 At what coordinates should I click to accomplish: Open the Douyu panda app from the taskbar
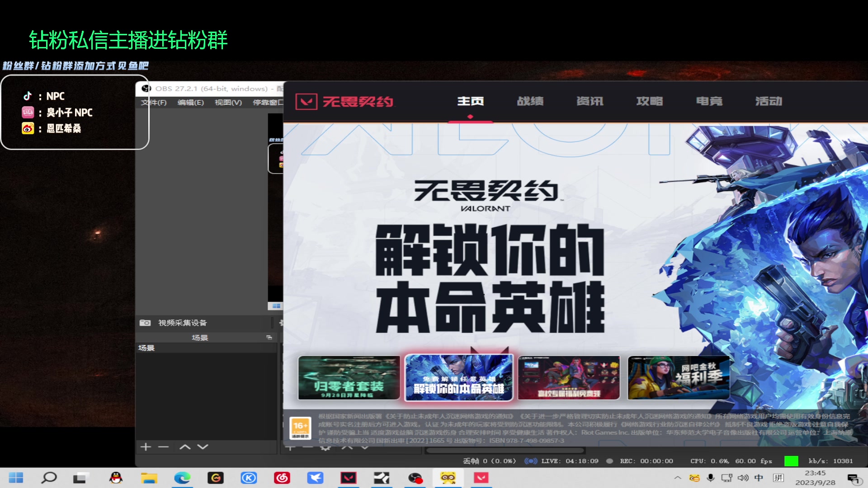point(449,478)
